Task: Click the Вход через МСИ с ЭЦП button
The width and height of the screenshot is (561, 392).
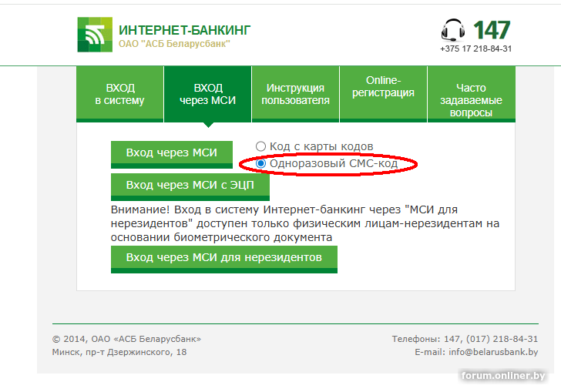Action: point(190,187)
